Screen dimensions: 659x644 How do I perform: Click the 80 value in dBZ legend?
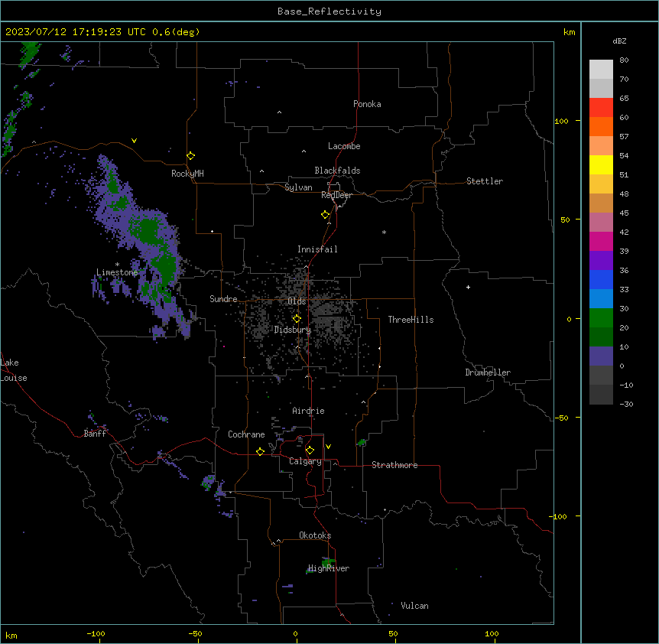coord(624,60)
